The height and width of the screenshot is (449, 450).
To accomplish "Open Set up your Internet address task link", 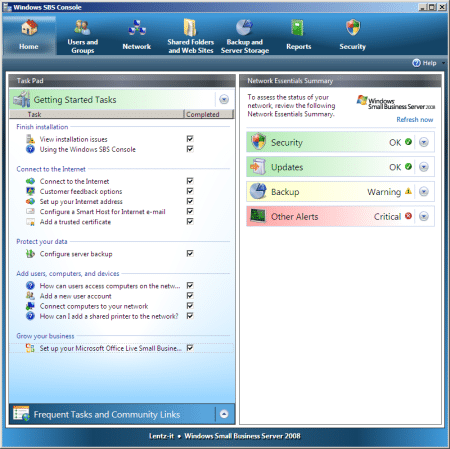I will click(x=81, y=202).
